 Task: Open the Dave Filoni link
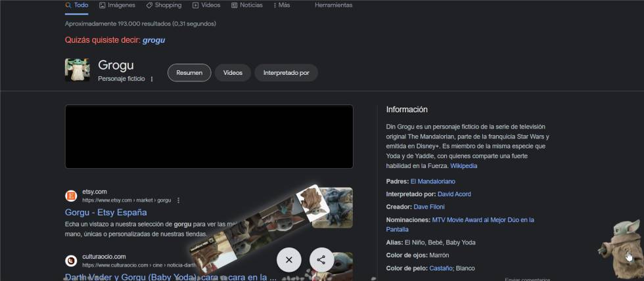429,207
